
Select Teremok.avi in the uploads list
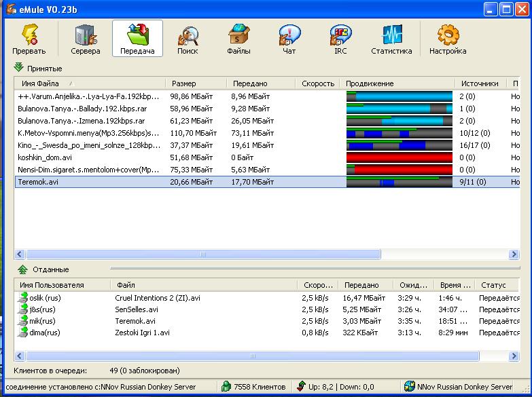(135, 321)
